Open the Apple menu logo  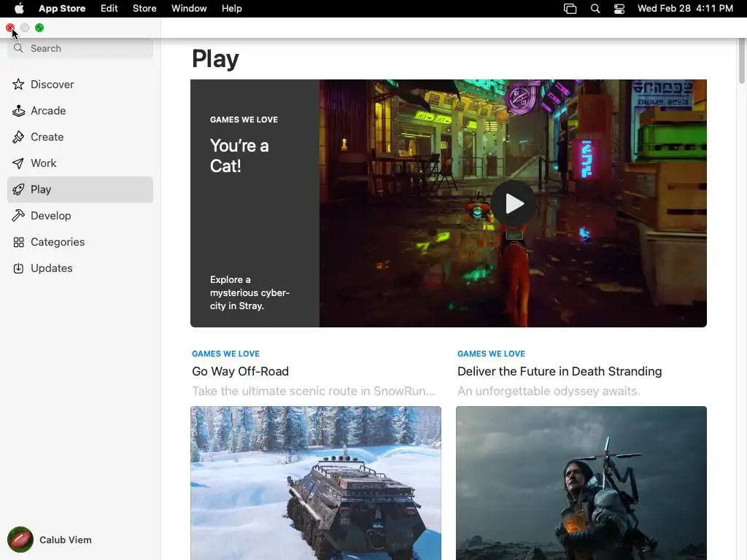[x=19, y=9]
